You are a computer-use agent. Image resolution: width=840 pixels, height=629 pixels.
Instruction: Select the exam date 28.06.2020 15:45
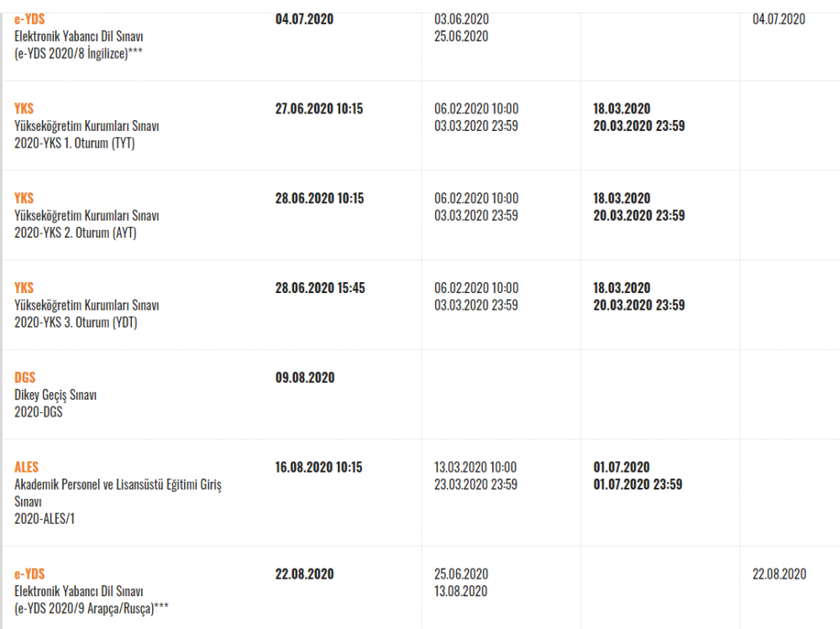pos(320,288)
